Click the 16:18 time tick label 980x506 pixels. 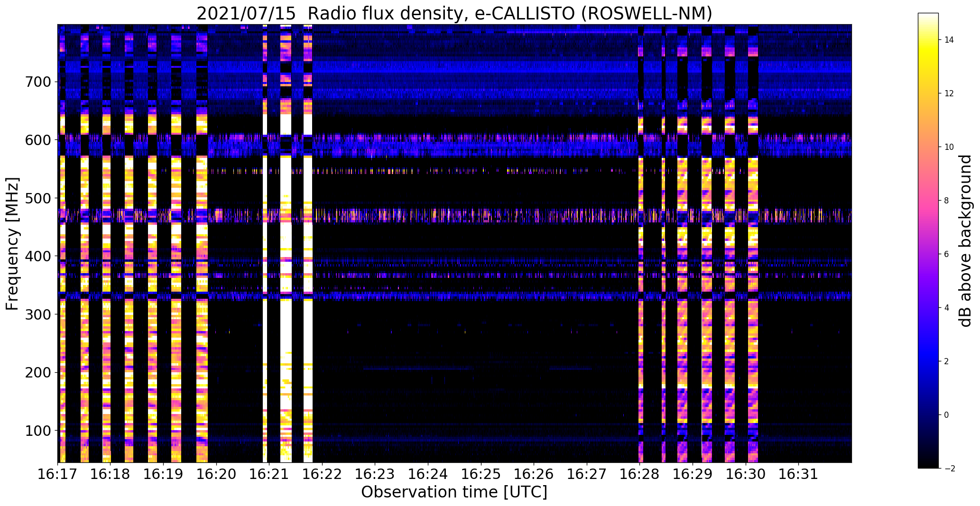(x=111, y=474)
